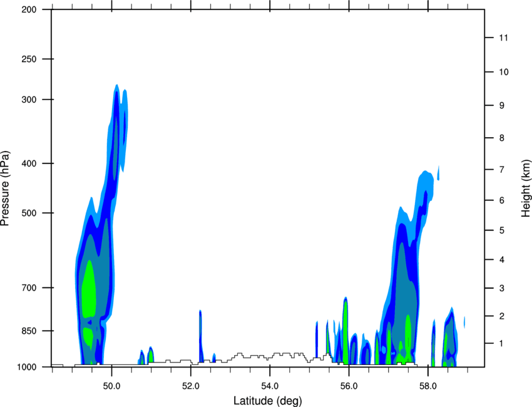Click the 9 km height label
The image size is (532, 407).
click(502, 106)
